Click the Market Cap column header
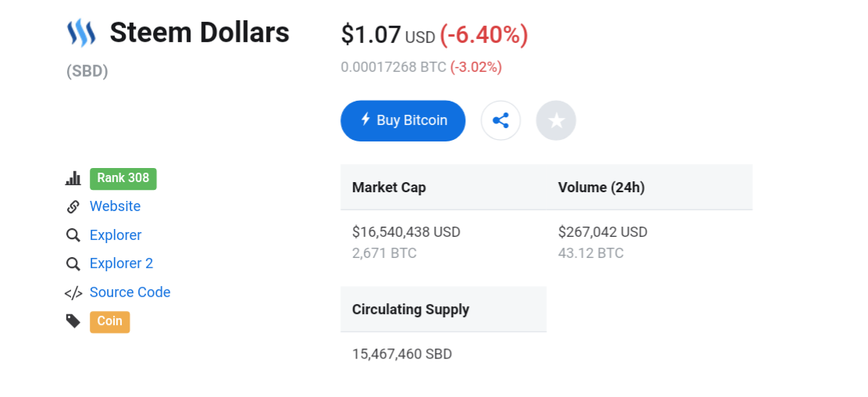This screenshot has width=868, height=397. click(x=389, y=188)
